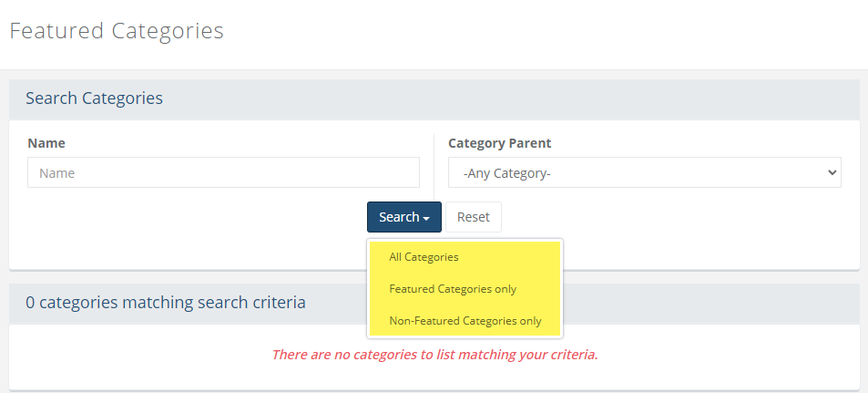Click the "Name" field label

coord(46,143)
